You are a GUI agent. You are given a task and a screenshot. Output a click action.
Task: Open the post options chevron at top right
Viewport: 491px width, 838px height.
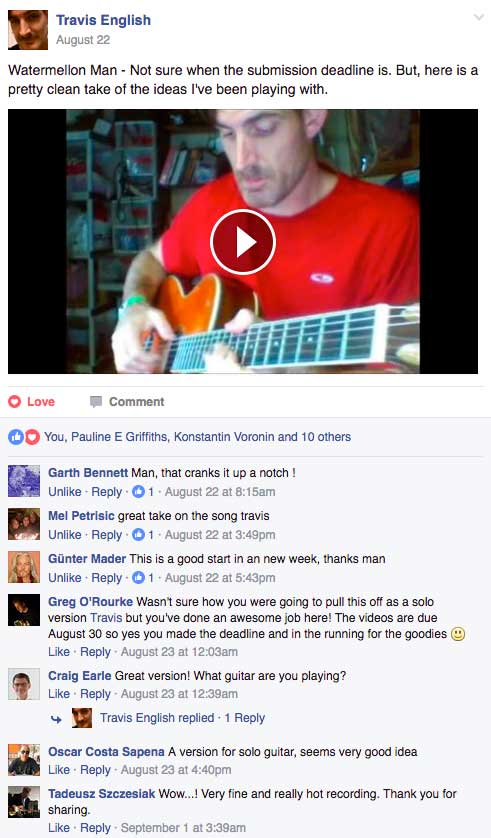[479, 18]
